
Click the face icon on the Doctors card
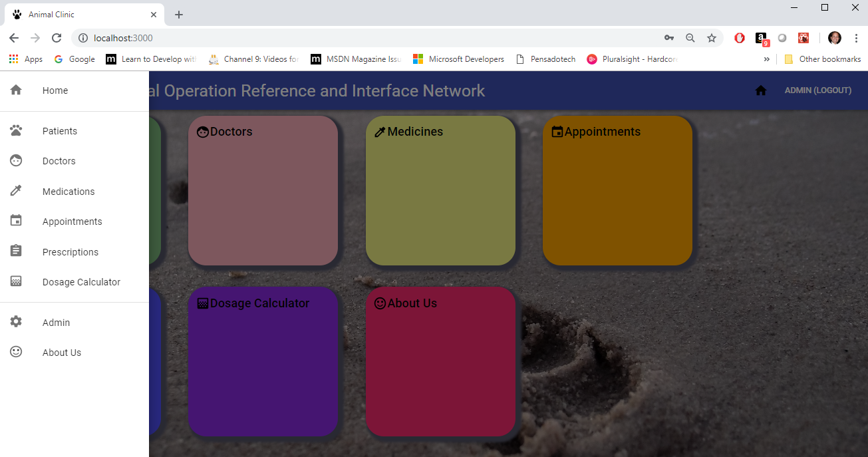[x=203, y=132]
